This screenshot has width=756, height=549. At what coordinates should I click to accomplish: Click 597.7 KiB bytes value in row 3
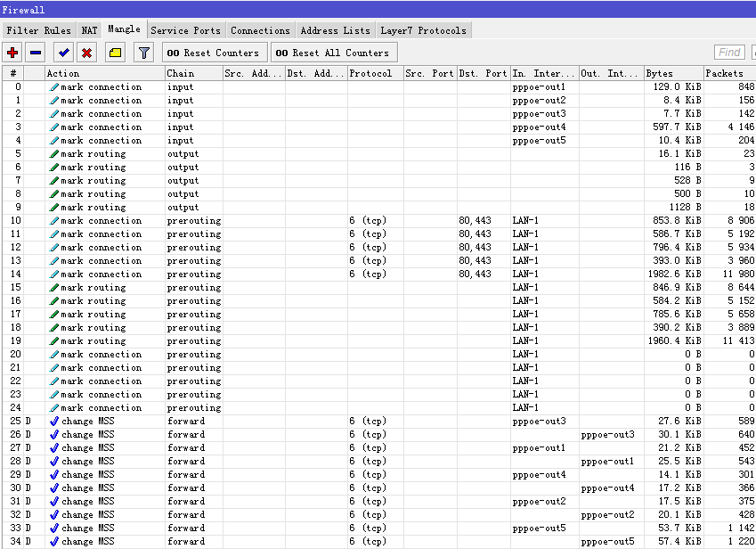[x=677, y=127]
